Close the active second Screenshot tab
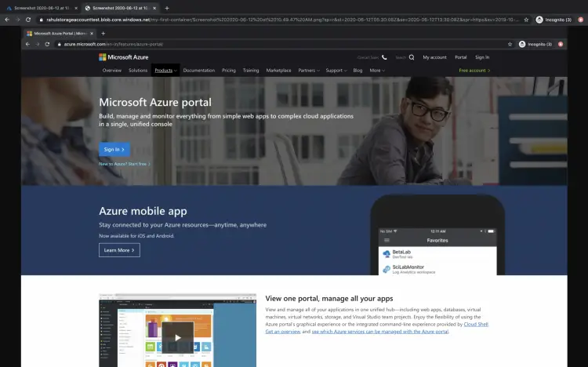Screen dimensions: 588x367 point(154,8)
